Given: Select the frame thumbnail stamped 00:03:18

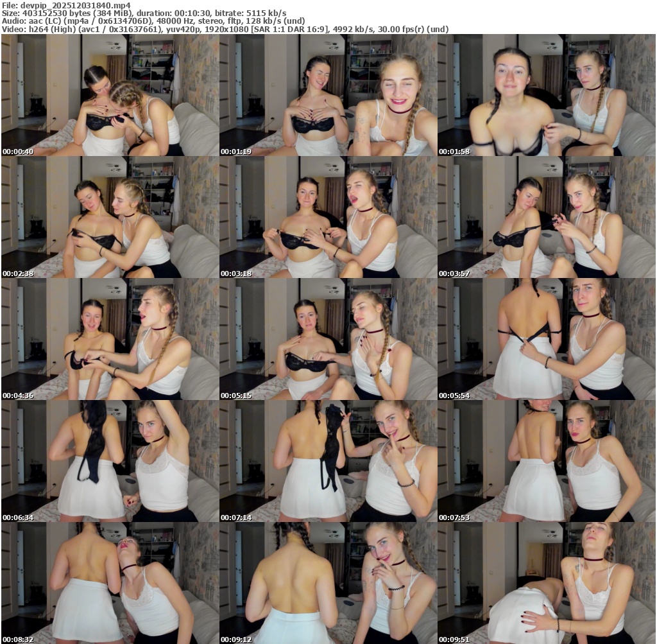Looking at the screenshot, I should point(328,217).
